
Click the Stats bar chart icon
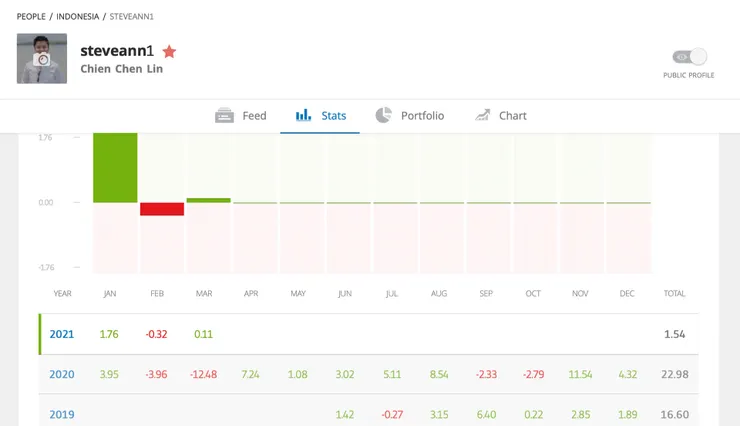coord(303,116)
